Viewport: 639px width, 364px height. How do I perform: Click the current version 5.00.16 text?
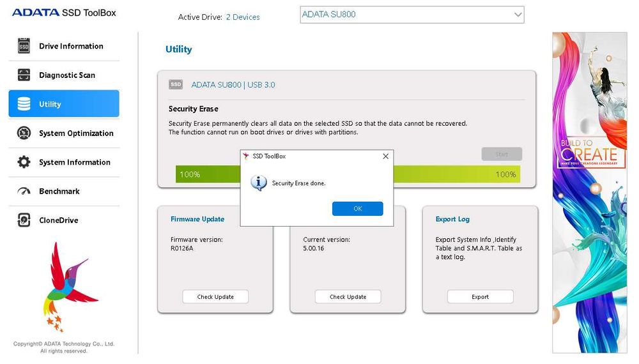coord(313,248)
